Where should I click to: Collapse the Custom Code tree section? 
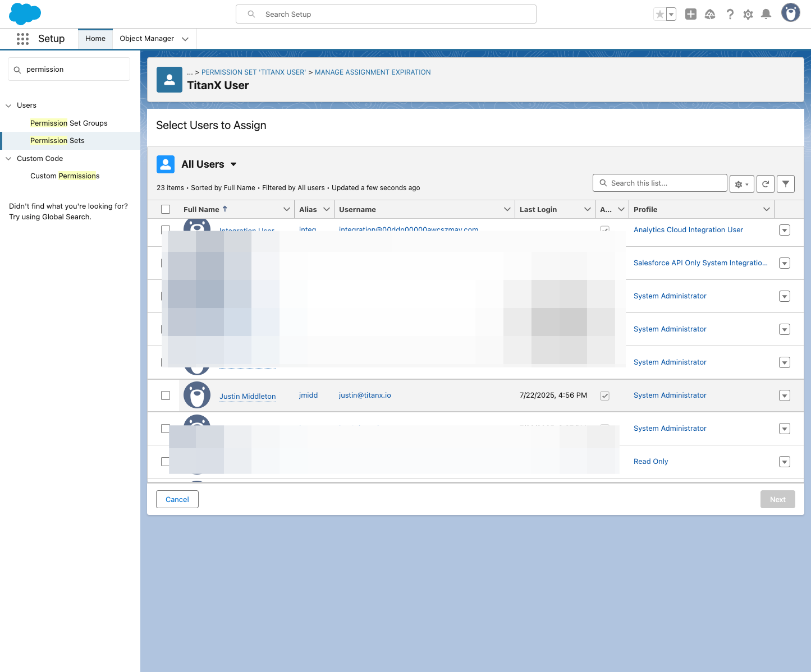click(8, 159)
